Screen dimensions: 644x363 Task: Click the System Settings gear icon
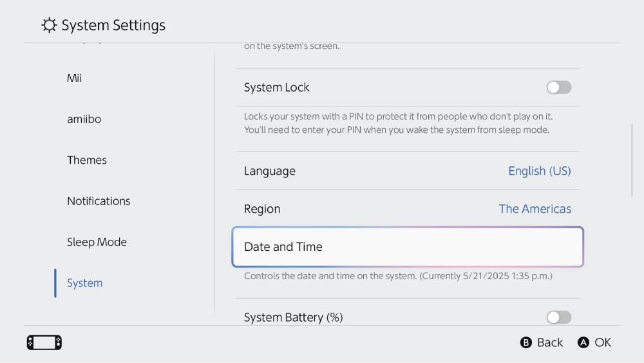tap(49, 26)
